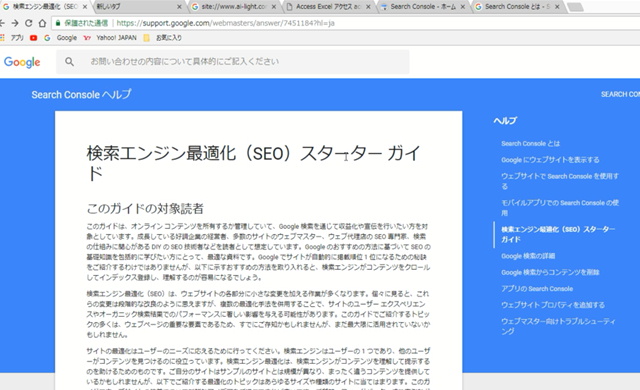This screenshot has width=640, height=390.
Task: Click the magnifier search icon
Action: tap(69, 62)
